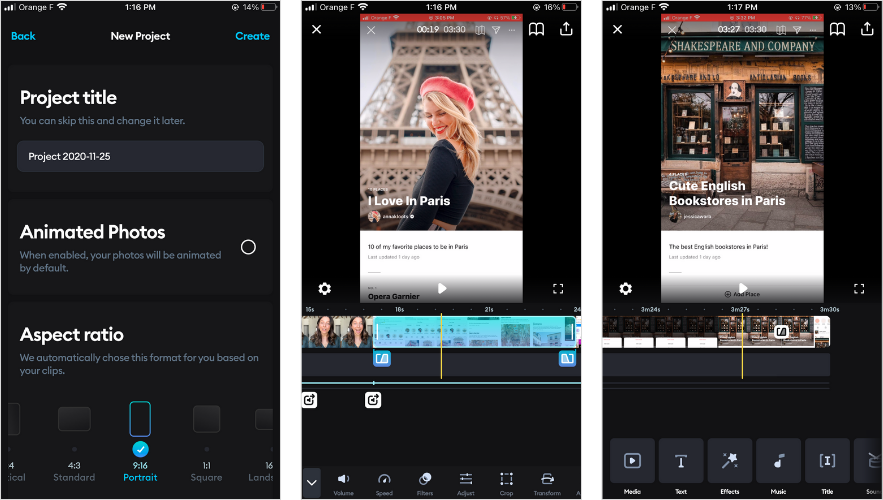Close the I Love In Paris editor

coord(316,29)
